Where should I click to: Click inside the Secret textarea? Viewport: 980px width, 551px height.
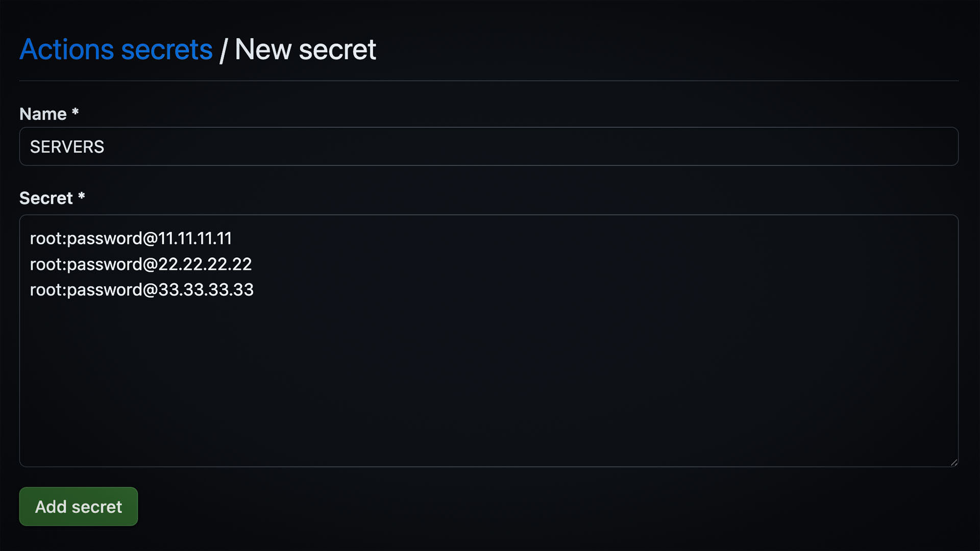coord(459,357)
